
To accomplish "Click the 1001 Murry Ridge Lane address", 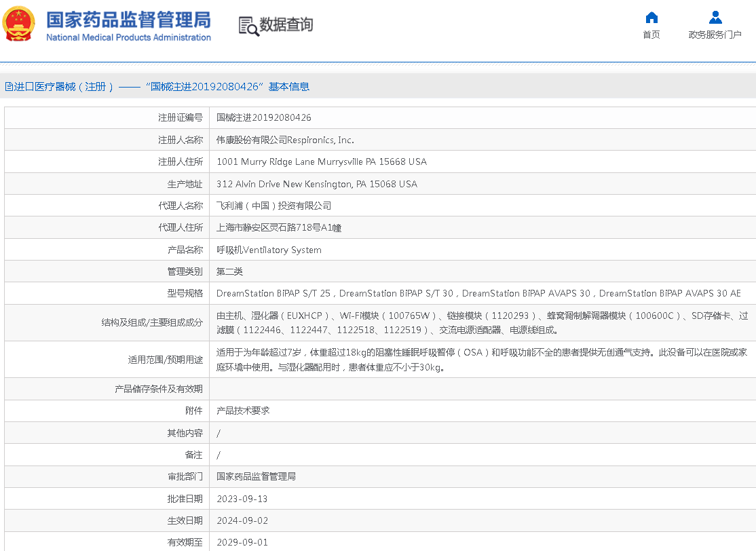I will click(322, 161).
